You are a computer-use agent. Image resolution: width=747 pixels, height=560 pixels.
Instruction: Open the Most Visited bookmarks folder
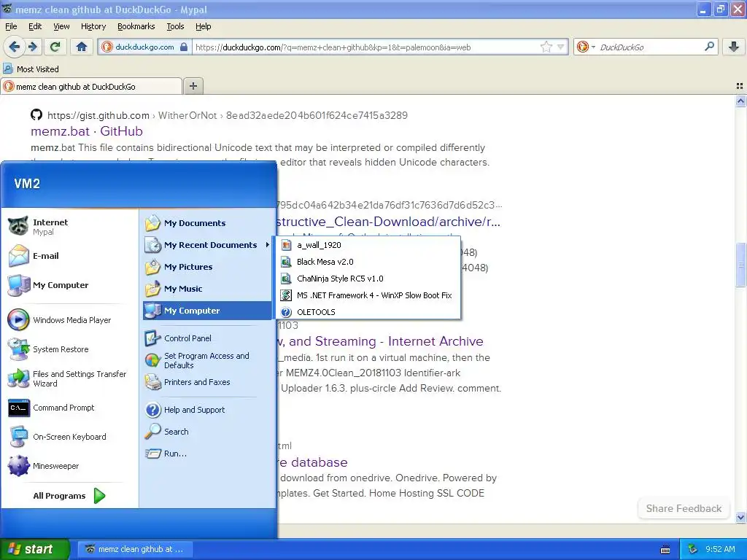click(x=31, y=69)
